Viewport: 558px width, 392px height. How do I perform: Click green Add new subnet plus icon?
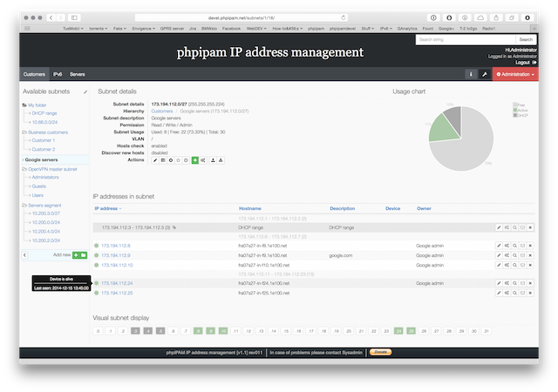click(x=76, y=255)
